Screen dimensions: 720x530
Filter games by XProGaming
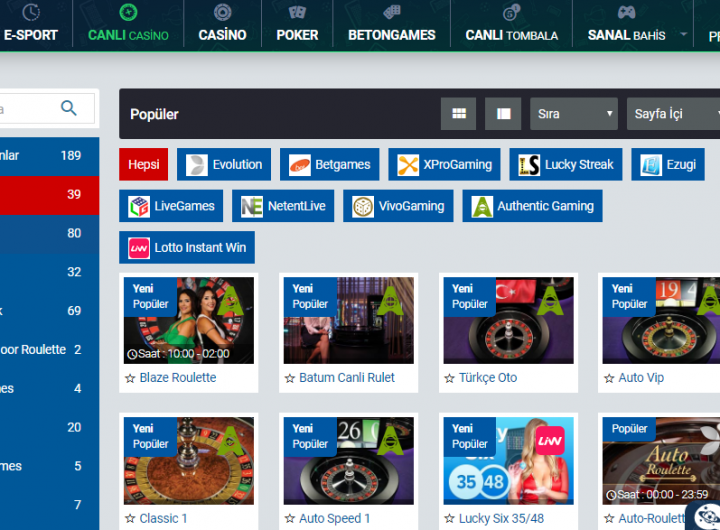coord(444,164)
